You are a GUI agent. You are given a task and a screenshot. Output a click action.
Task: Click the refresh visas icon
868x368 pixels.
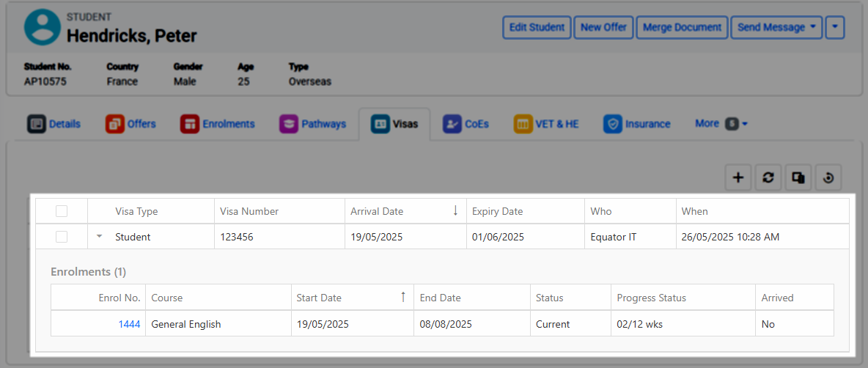click(x=768, y=177)
